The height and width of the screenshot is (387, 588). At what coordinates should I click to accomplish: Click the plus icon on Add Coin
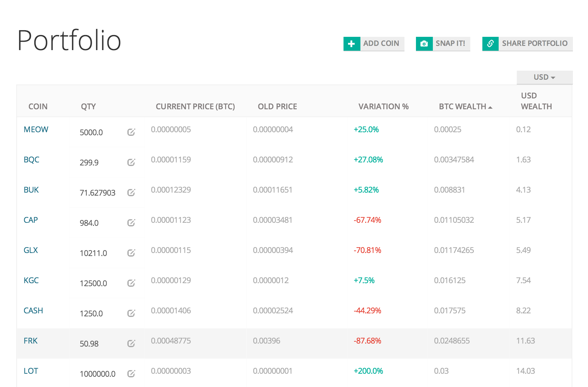coord(351,43)
